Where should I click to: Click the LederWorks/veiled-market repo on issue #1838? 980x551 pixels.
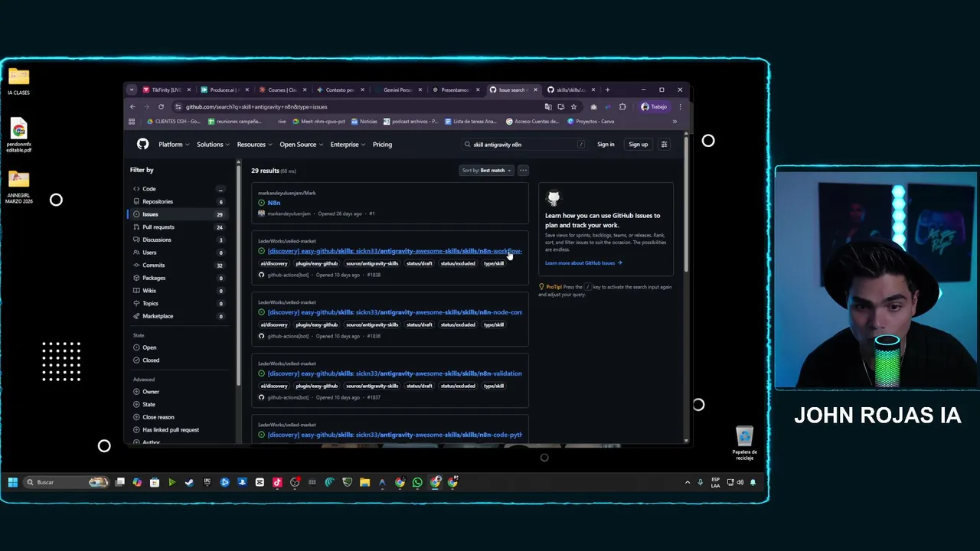[287, 241]
